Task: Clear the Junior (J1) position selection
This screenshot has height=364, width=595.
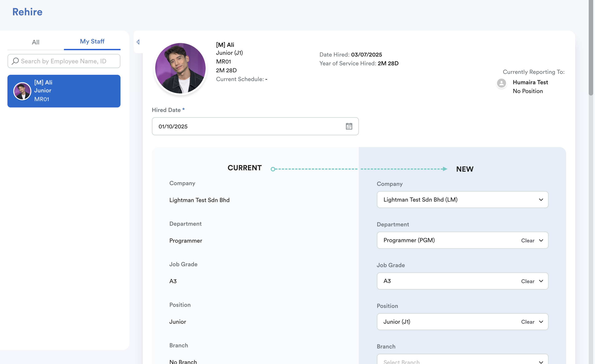Action: click(x=527, y=322)
